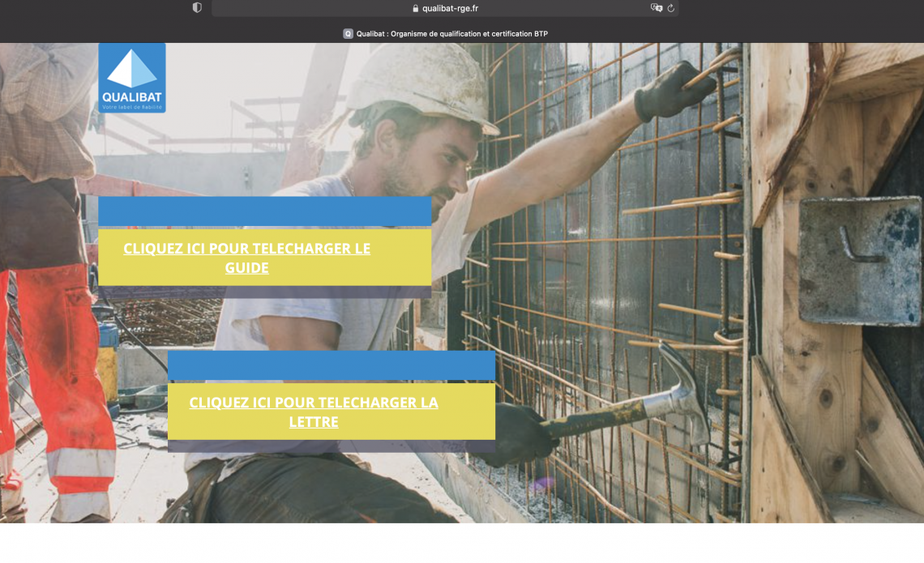
Task: Click the QUALIBAT wordmark inside the logo
Action: [x=132, y=97]
